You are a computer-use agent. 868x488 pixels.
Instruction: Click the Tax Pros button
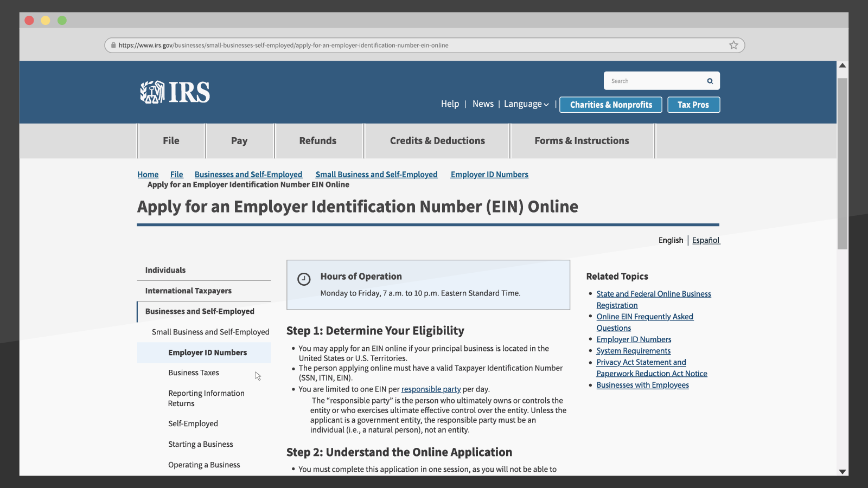[x=693, y=105]
